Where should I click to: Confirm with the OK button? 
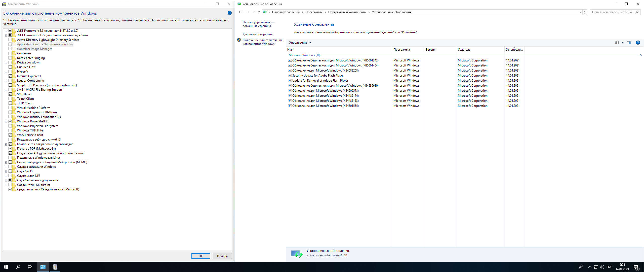[201, 256]
